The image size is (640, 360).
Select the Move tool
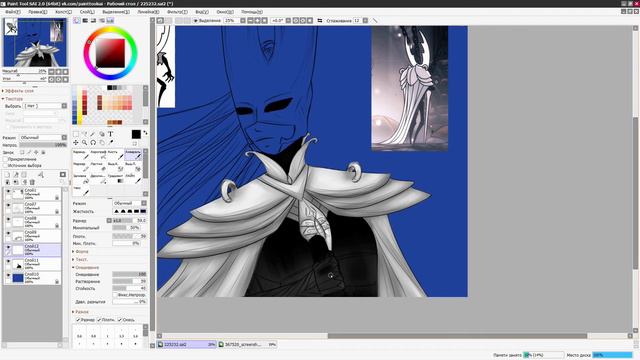76,142
